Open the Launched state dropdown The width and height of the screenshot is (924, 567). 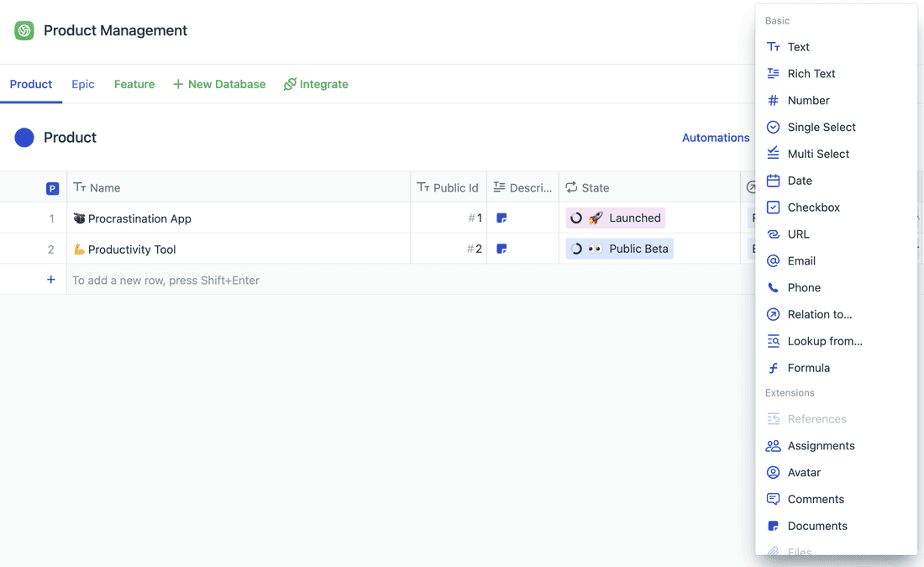point(616,218)
